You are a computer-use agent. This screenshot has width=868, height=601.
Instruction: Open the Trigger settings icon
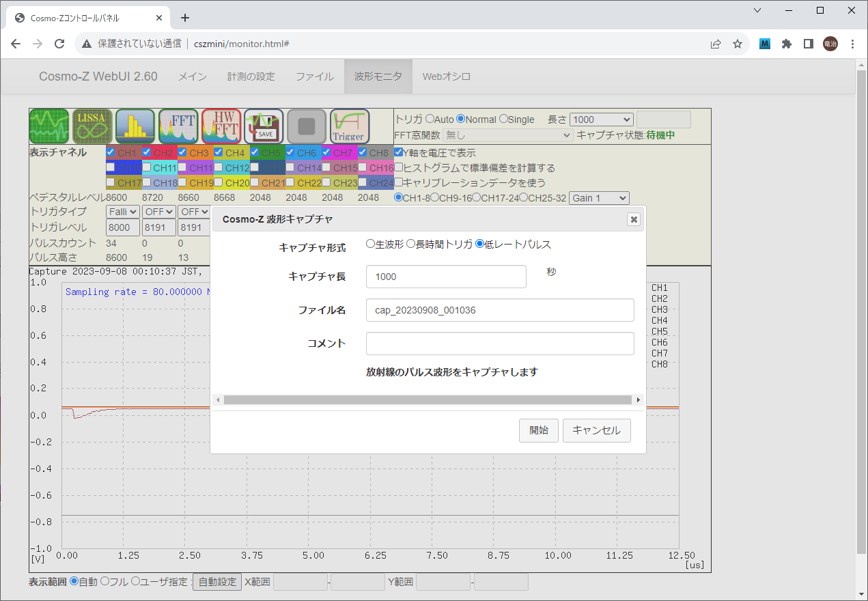coord(349,126)
